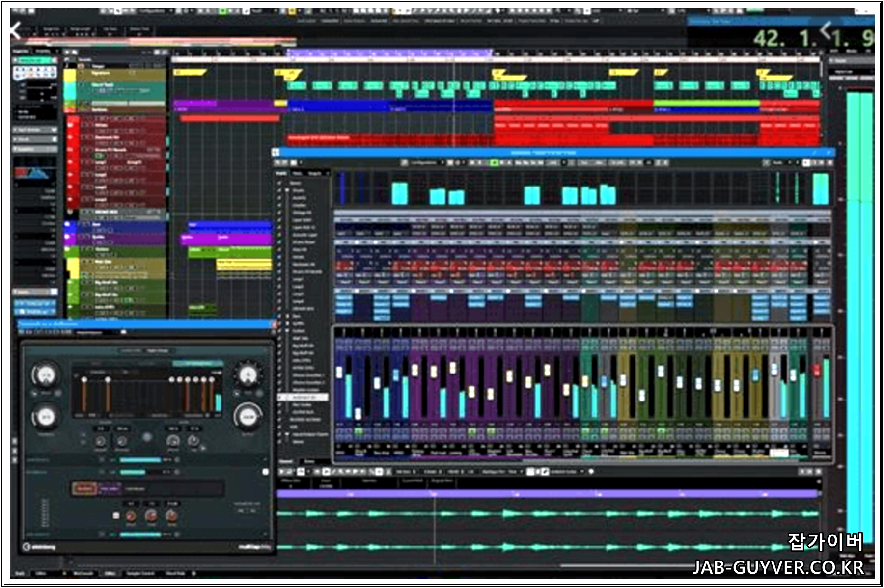Select the purple synth track header

(115, 239)
